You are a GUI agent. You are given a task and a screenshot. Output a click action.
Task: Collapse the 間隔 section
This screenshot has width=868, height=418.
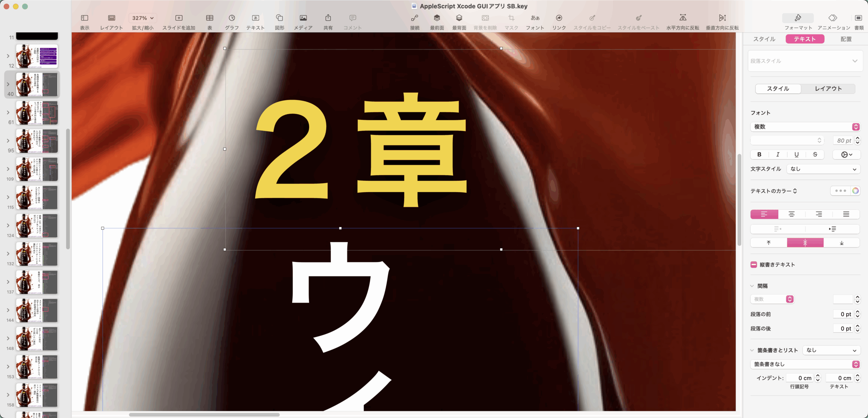coord(752,286)
